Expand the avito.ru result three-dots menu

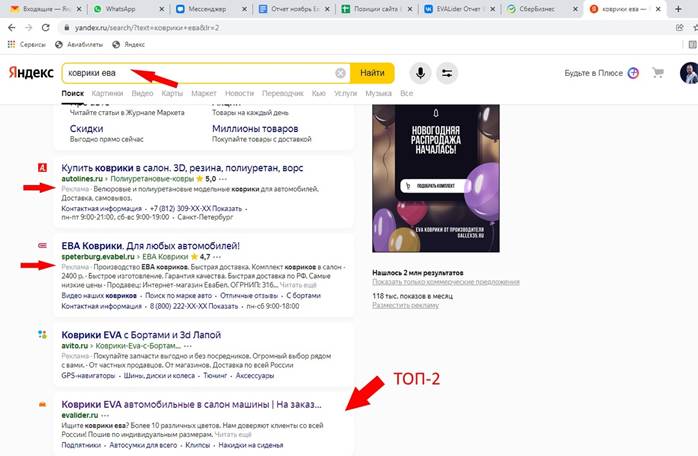tap(188, 346)
